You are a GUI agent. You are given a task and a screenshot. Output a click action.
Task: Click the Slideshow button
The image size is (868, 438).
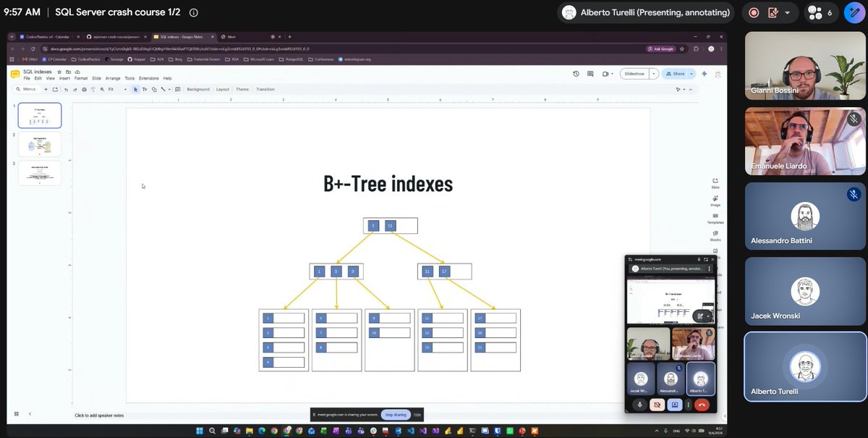634,74
